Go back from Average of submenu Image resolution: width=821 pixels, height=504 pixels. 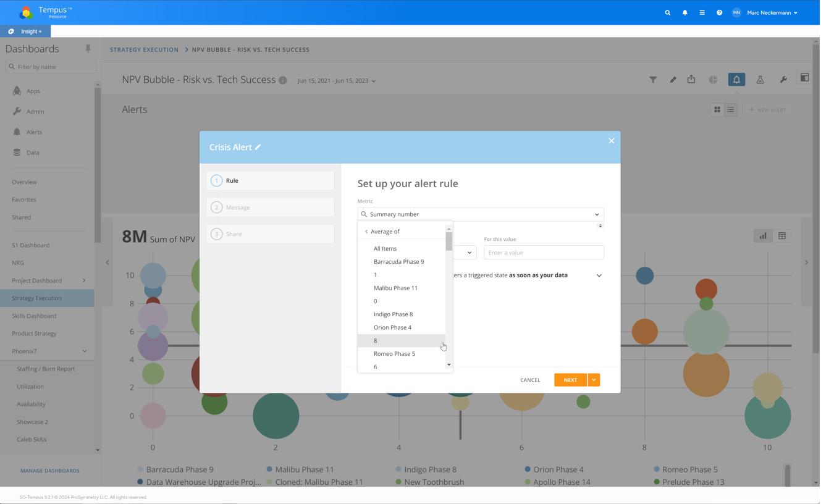pyautogui.click(x=366, y=232)
